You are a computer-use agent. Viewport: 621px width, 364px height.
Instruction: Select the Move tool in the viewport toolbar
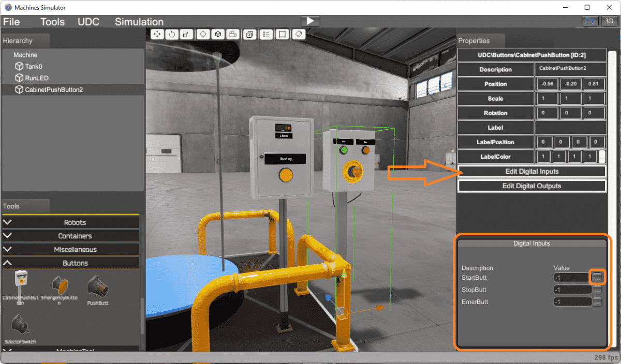pos(157,34)
